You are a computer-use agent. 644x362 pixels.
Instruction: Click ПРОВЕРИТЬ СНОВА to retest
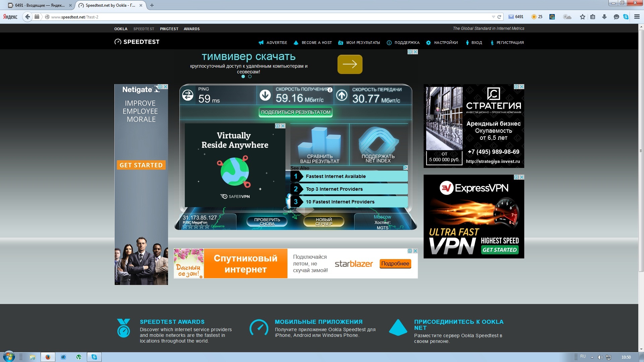(267, 222)
